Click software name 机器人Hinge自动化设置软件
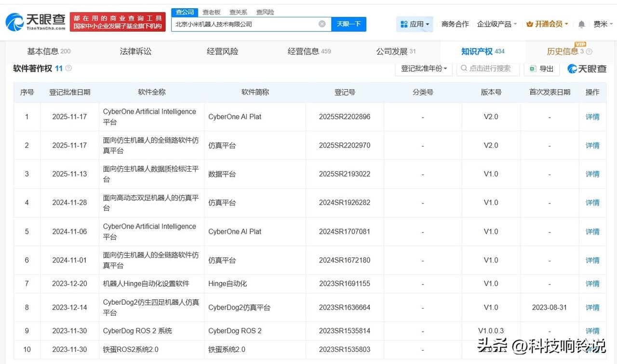The image size is (617, 364). (146, 284)
